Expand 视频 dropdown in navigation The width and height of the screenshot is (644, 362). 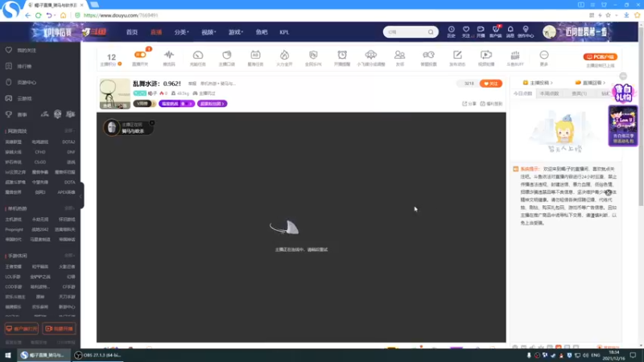pyautogui.click(x=208, y=32)
